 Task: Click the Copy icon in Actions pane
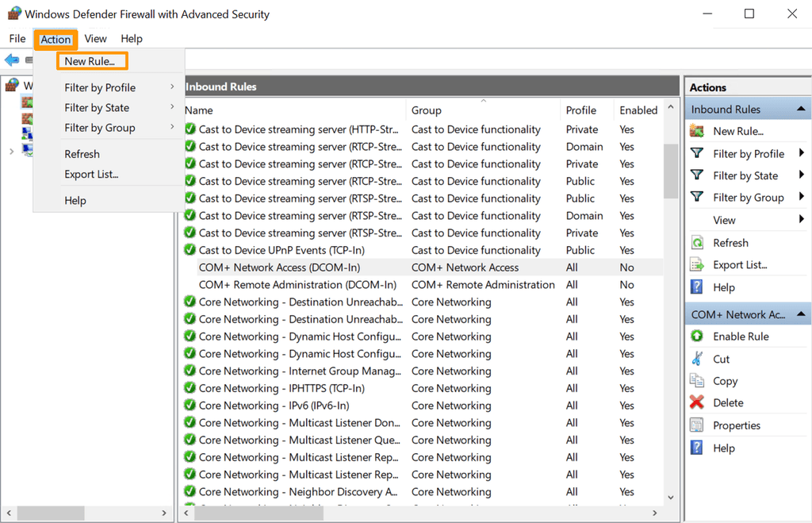pos(696,380)
